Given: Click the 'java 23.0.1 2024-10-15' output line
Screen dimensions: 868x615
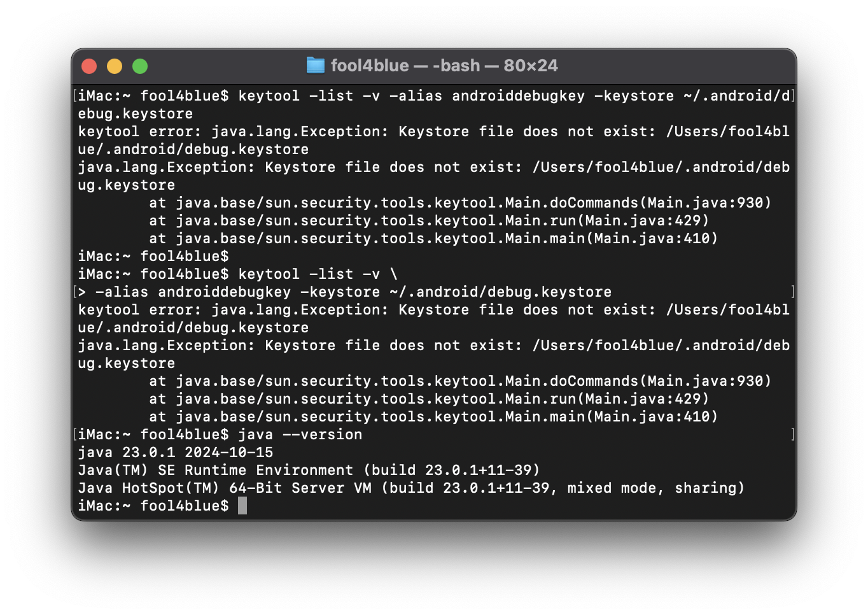Looking at the screenshot, I should pos(176,452).
